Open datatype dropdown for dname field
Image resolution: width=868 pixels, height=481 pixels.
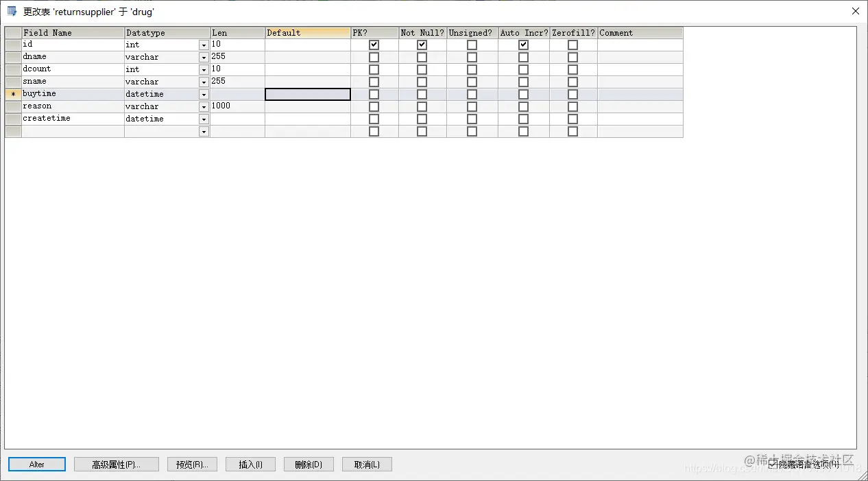tap(204, 57)
